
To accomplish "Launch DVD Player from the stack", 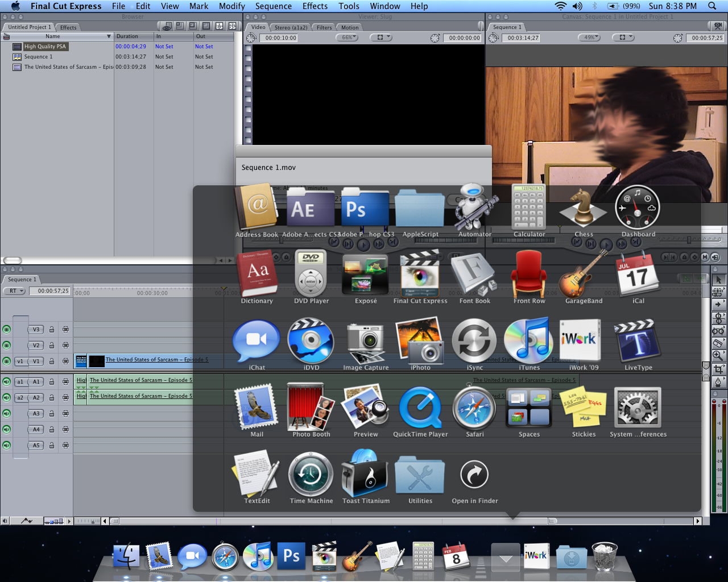I will click(x=311, y=274).
